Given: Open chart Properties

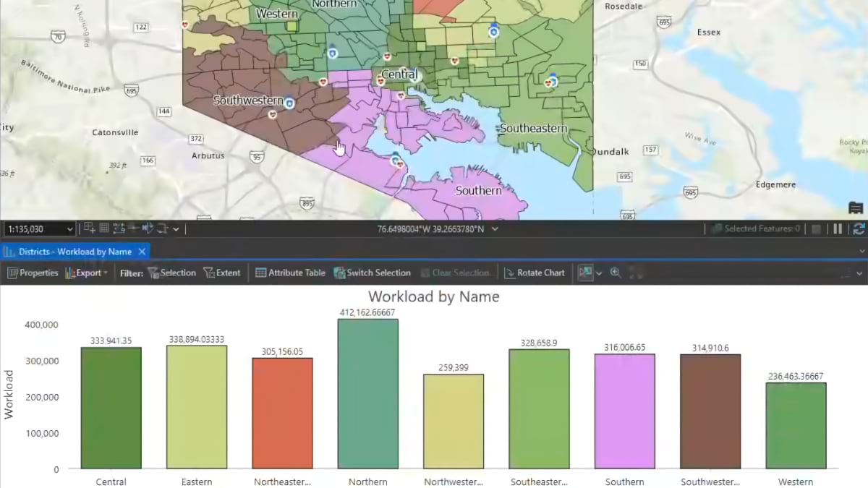Looking at the screenshot, I should 33,273.
